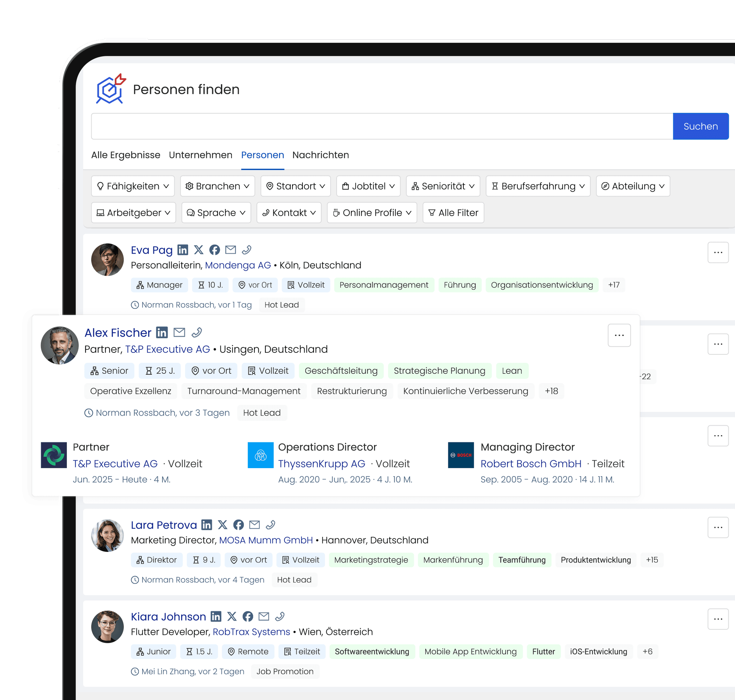This screenshot has width=735, height=700.
Task: Click Alex Fischer's email envelope icon
Action: point(179,332)
